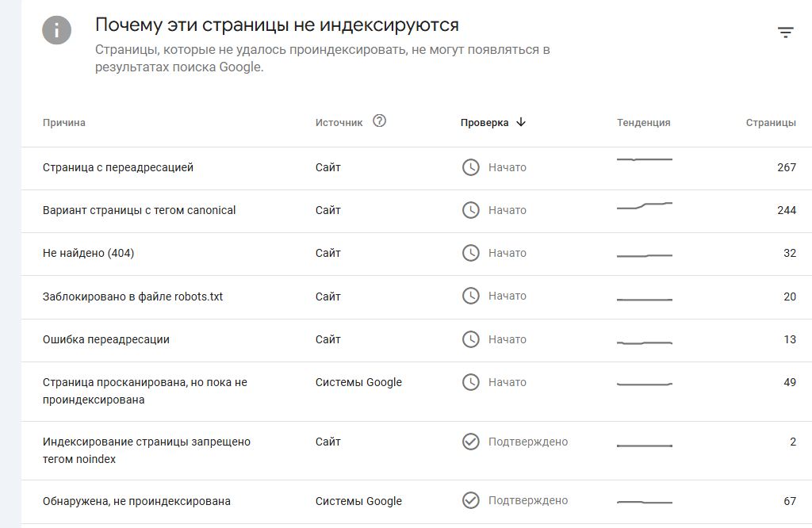The image size is (812, 528).
Task: Click the Страницы column header
Action: pos(771,123)
